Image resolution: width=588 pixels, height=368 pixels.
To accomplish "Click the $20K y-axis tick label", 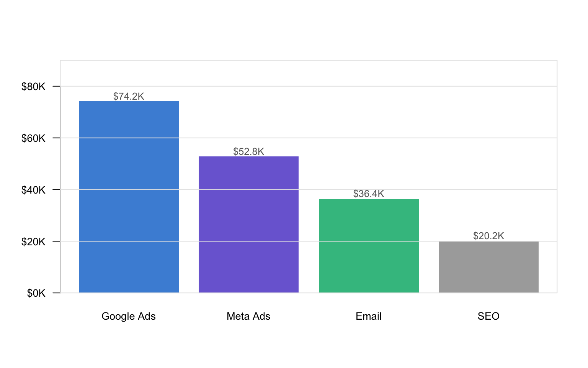I will pyautogui.click(x=33, y=242).
